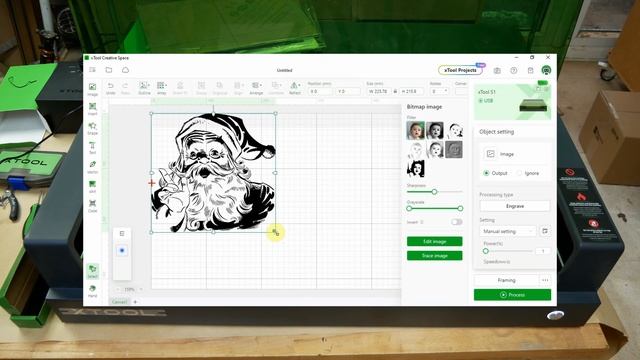
Task: Select the Output radio button
Action: 486,173
